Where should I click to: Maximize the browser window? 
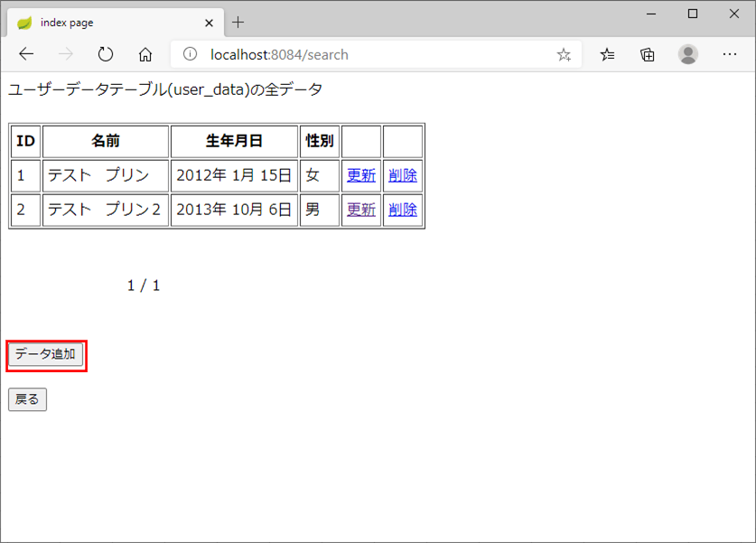click(x=693, y=14)
